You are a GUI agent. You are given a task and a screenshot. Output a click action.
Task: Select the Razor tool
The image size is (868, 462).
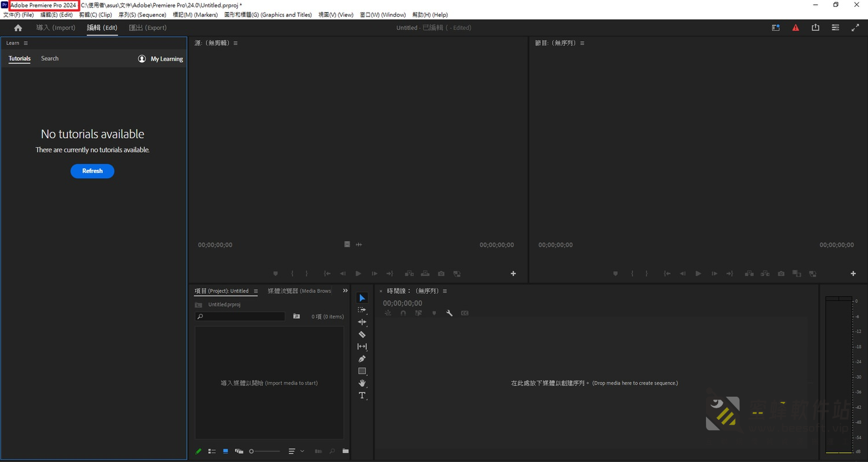(362, 334)
